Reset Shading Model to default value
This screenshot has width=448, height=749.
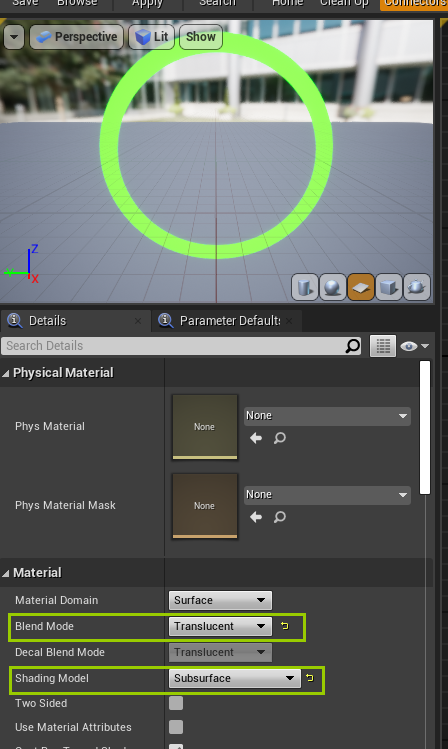pyautogui.click(x=310, y=678)
